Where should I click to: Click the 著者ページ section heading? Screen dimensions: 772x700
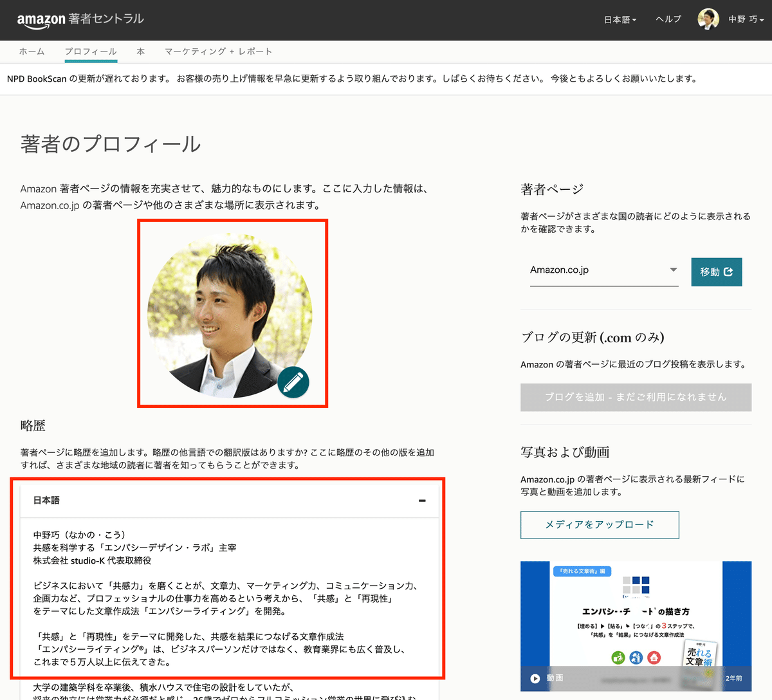click(552, 189)
